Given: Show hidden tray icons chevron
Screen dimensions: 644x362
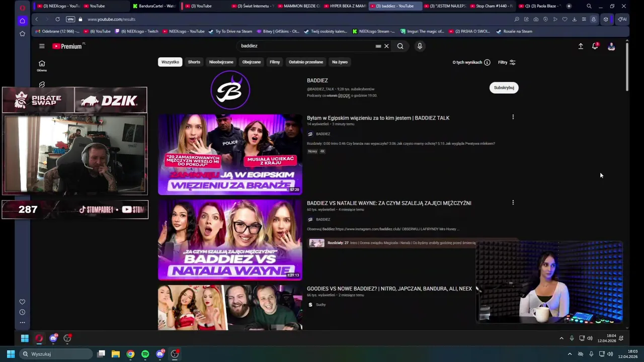Looking at the screenshot, I should click(x=570, y=354).
